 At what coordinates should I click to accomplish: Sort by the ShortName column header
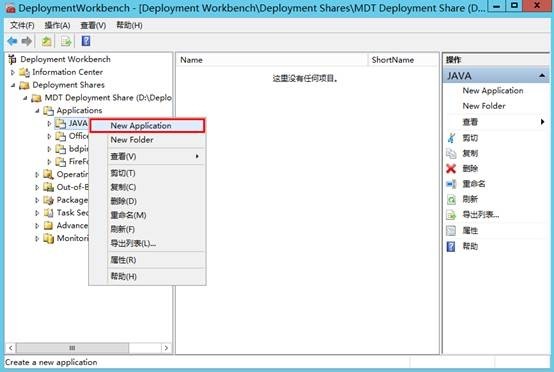coord(403,60)
